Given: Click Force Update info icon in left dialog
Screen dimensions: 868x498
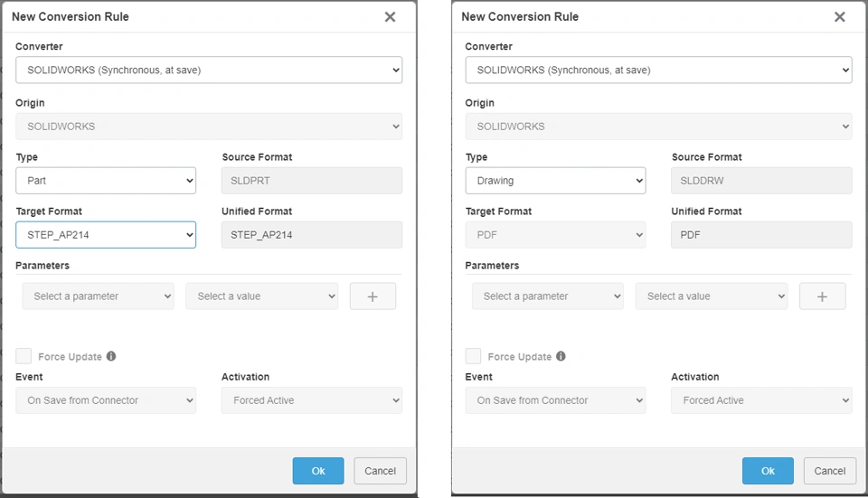Looking at the screenshot, I should click(111, 356).
